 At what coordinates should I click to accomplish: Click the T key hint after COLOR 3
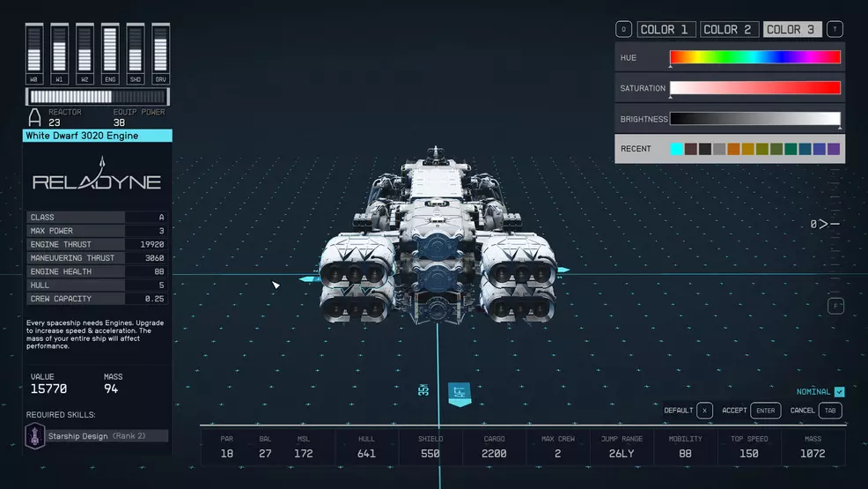835,29
